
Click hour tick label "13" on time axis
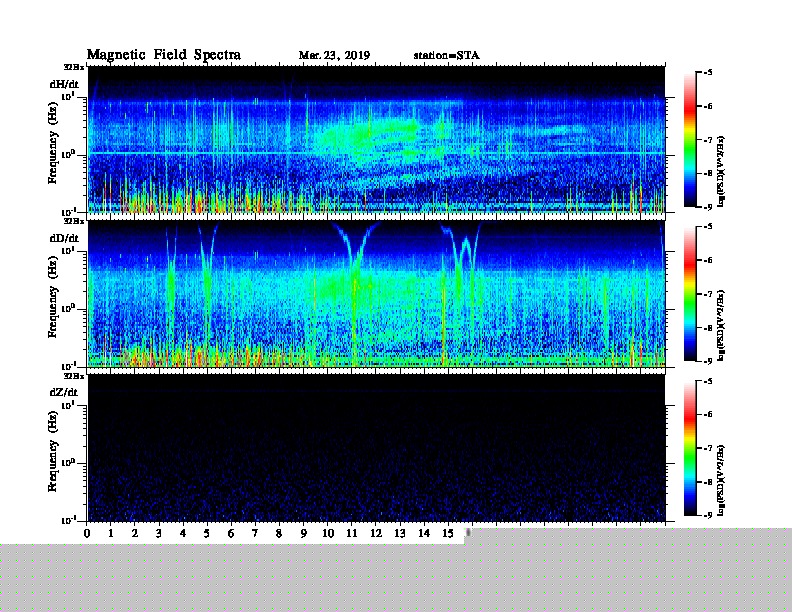tap(400, 533)
